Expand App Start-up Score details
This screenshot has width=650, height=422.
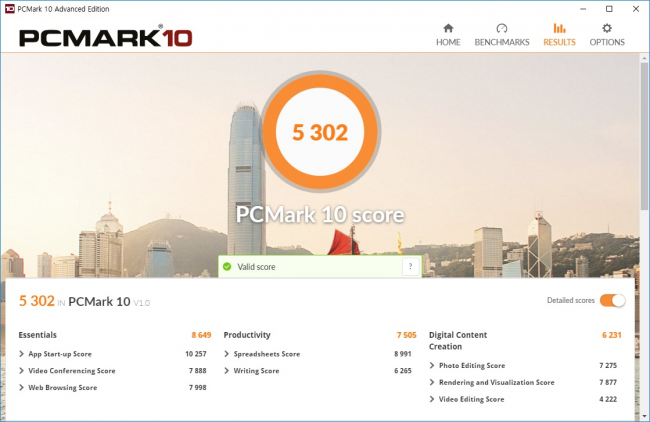click(x=22, y=354)
